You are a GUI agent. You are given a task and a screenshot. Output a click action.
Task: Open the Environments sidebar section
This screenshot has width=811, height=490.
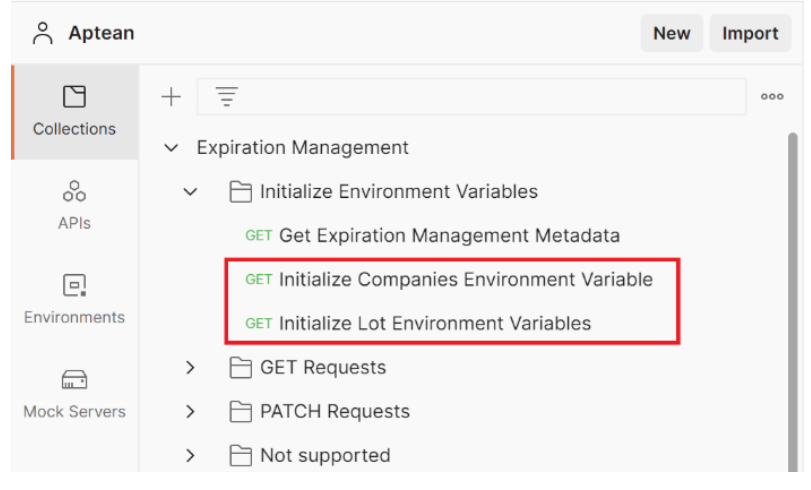pyautogui.click(x=74, y=299)
